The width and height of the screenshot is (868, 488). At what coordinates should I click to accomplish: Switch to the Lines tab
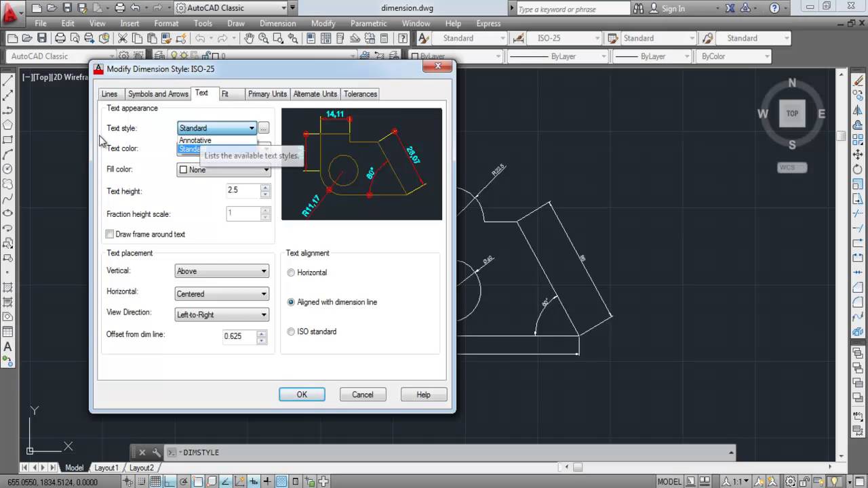pyautogui.click(x=109, y=94)
